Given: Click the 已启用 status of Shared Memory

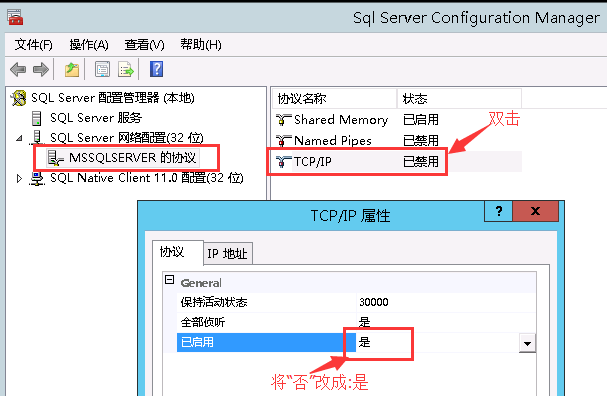Looking at the screenshot, I should (x=421, y=120).
